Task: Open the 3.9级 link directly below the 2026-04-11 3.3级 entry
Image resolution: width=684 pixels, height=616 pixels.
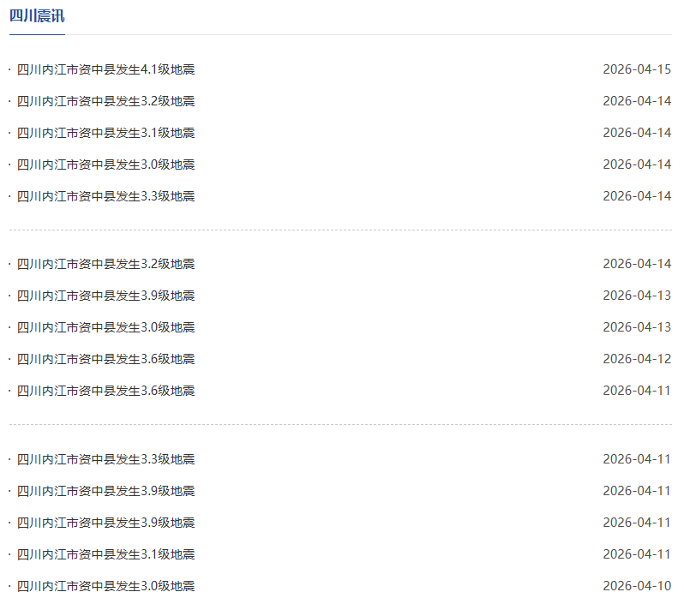Action: click(x=105, y=491)
